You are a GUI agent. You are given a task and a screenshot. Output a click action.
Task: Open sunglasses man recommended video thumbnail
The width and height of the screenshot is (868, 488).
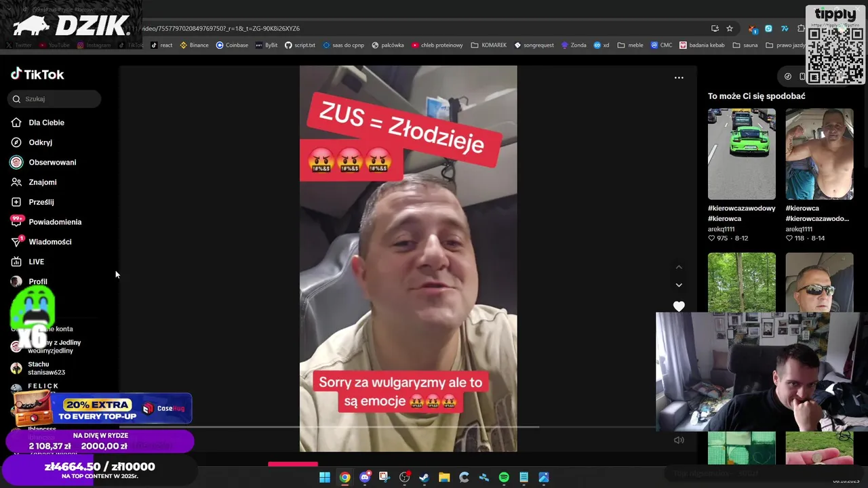click(x=819, y=283)
